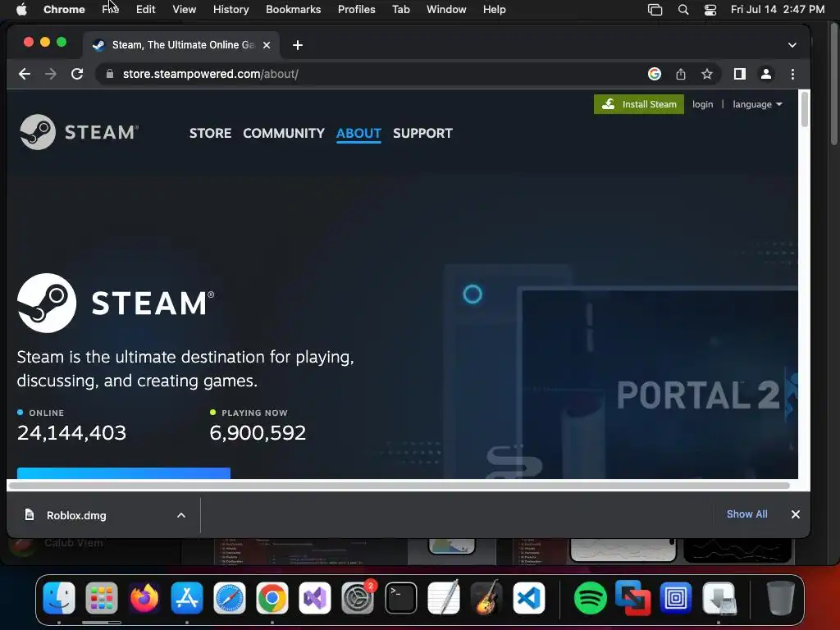Open Control Center in menu bar

[710, 10]
